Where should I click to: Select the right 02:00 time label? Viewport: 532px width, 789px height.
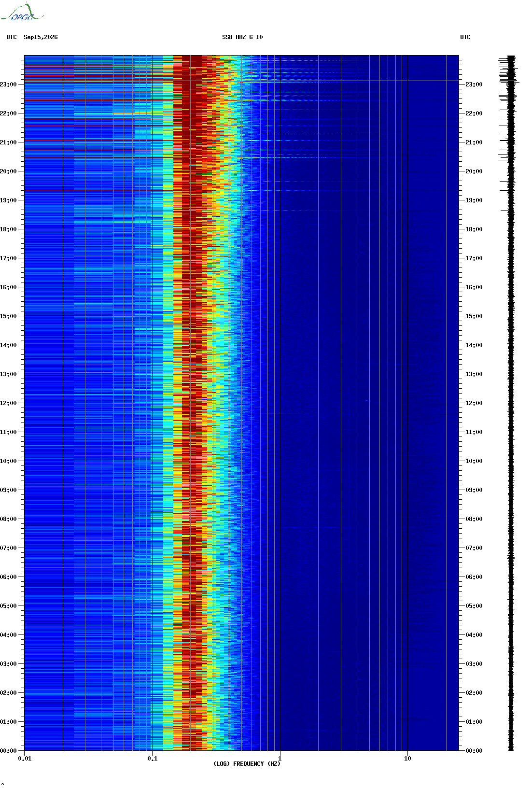click(x=474, y=693)
